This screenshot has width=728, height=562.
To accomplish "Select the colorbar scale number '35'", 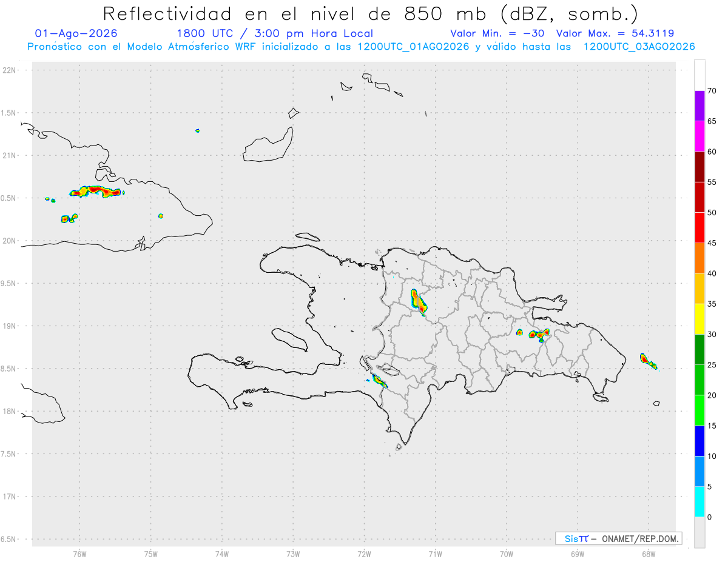I will 712,304.
